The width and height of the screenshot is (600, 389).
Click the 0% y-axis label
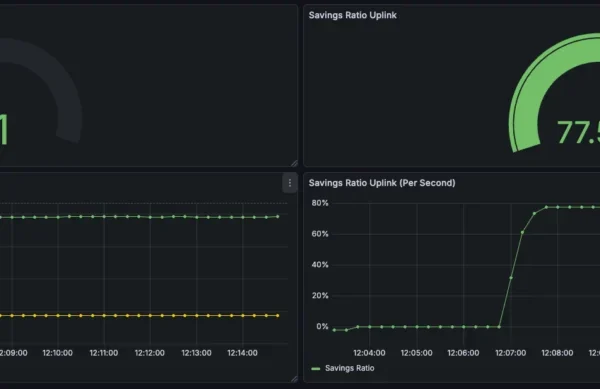pos(322,327)
